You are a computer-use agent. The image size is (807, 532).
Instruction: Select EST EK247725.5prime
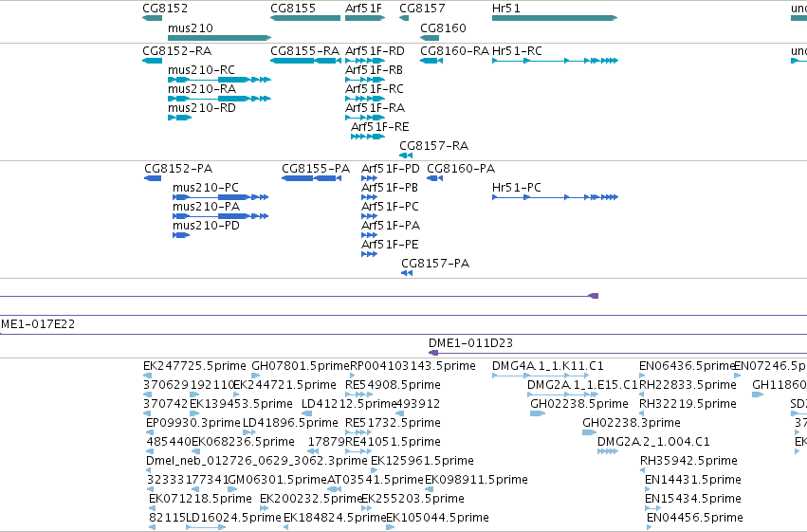(147, 376)
